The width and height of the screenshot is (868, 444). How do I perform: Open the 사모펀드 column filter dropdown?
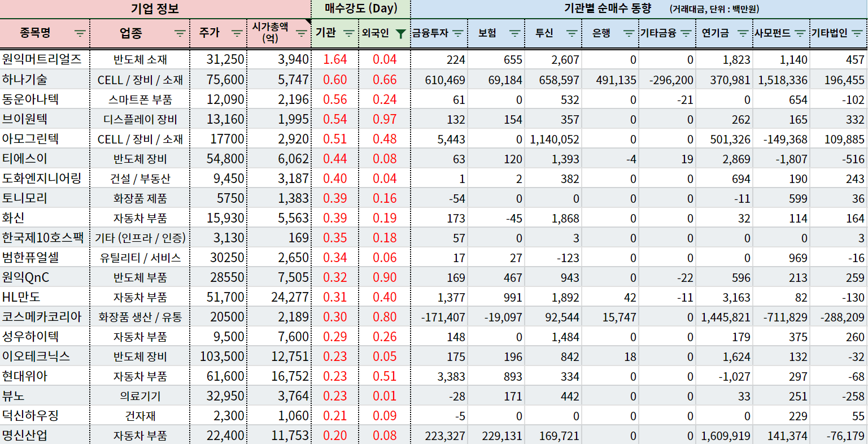click(800, 33)
